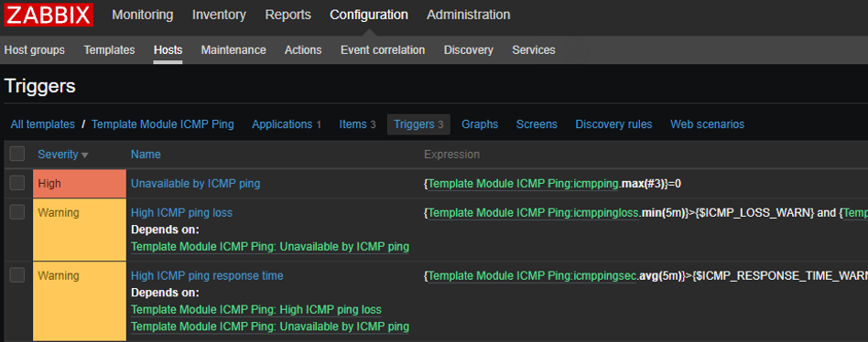
Task: Click Warning severity of response time trigger
Action: click(x=80, y=301)
